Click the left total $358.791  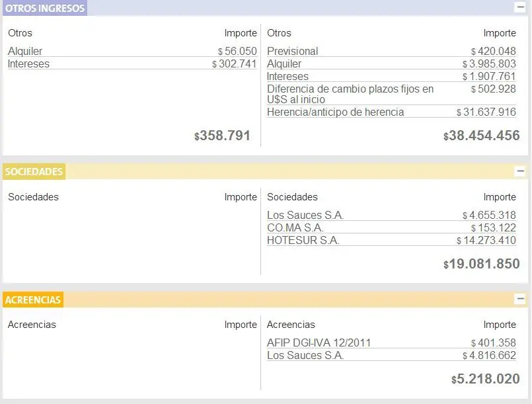coord(222,136)
